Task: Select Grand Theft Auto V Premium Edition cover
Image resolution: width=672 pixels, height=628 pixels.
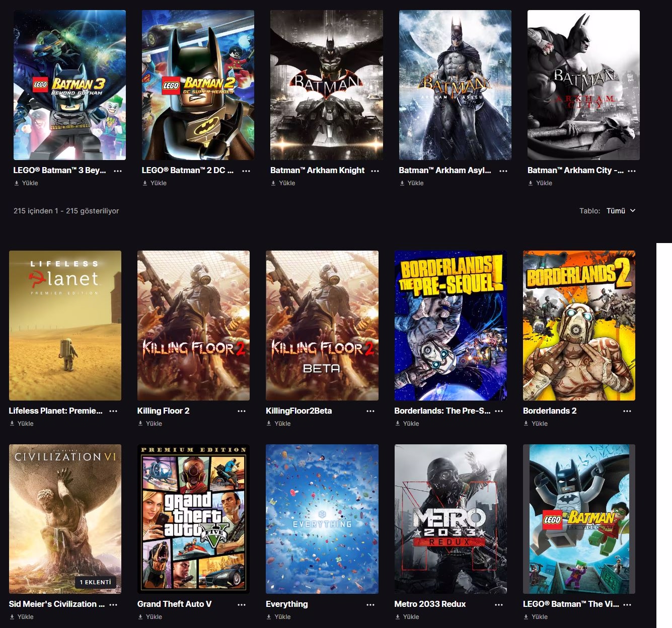Action: click(x=193, y=519)
